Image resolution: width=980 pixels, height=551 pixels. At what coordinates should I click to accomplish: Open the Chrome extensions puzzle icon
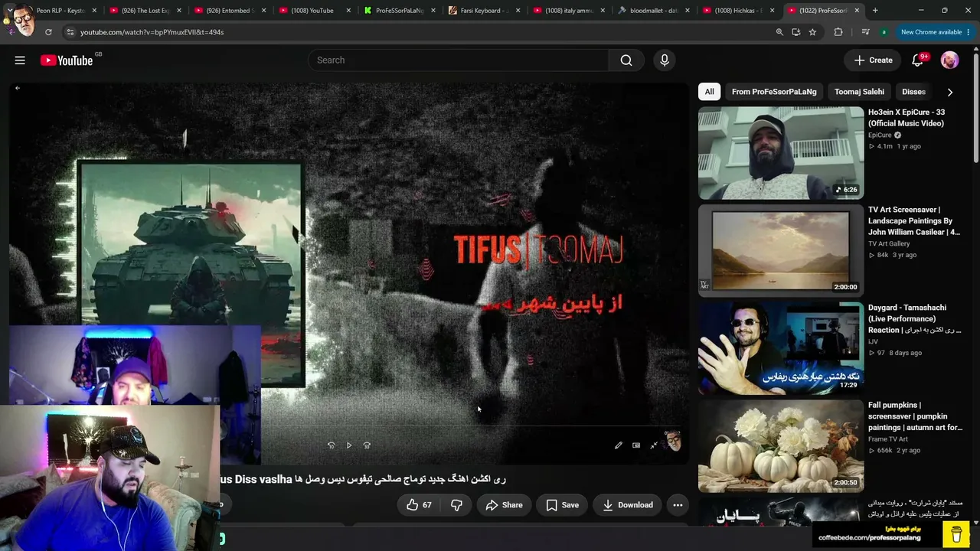[x=838, y=32]
